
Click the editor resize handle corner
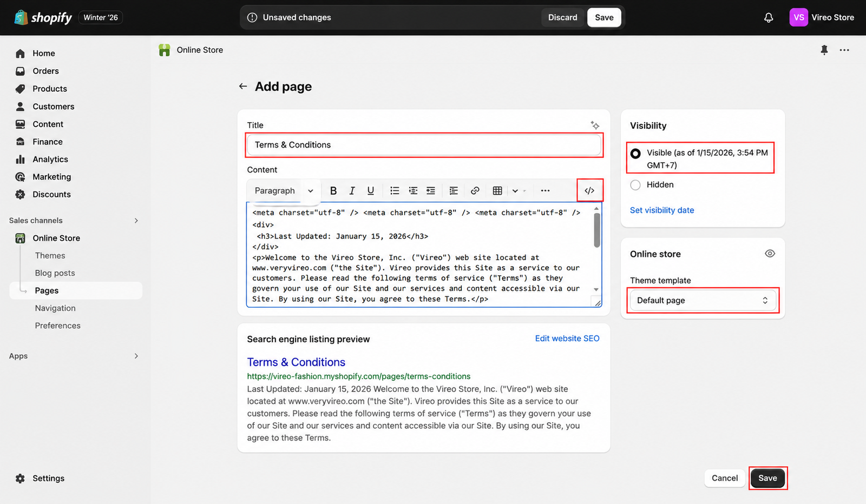point(597,302)
